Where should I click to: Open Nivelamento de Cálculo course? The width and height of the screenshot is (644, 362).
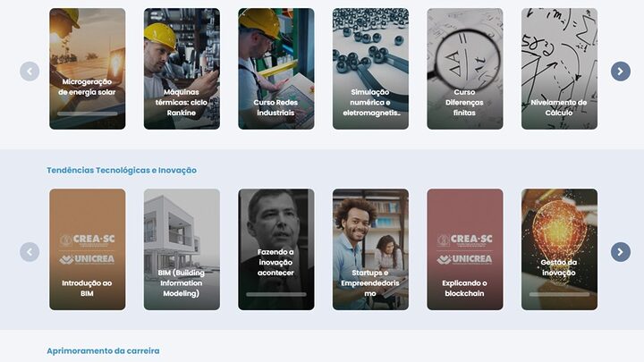(559, 69)
